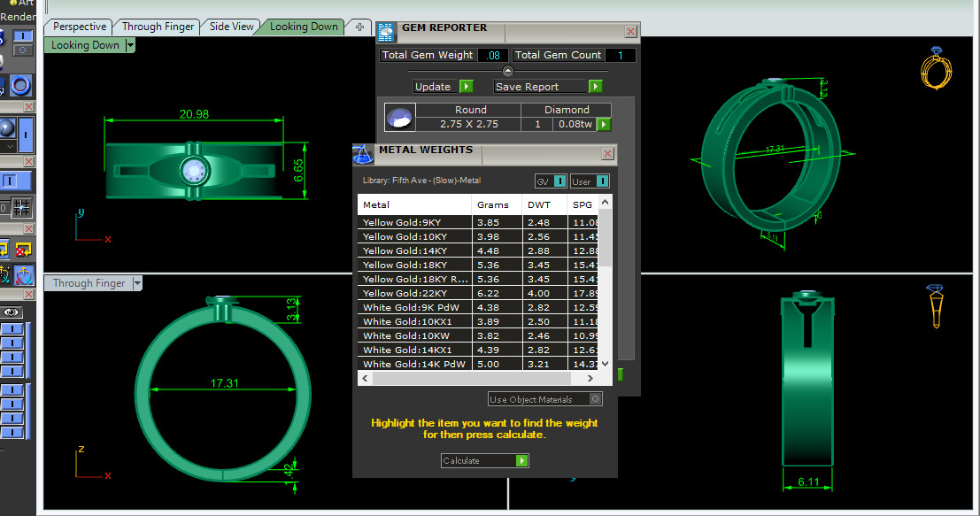
Task: Toggle the GV library switch
Action: (559, 181)
